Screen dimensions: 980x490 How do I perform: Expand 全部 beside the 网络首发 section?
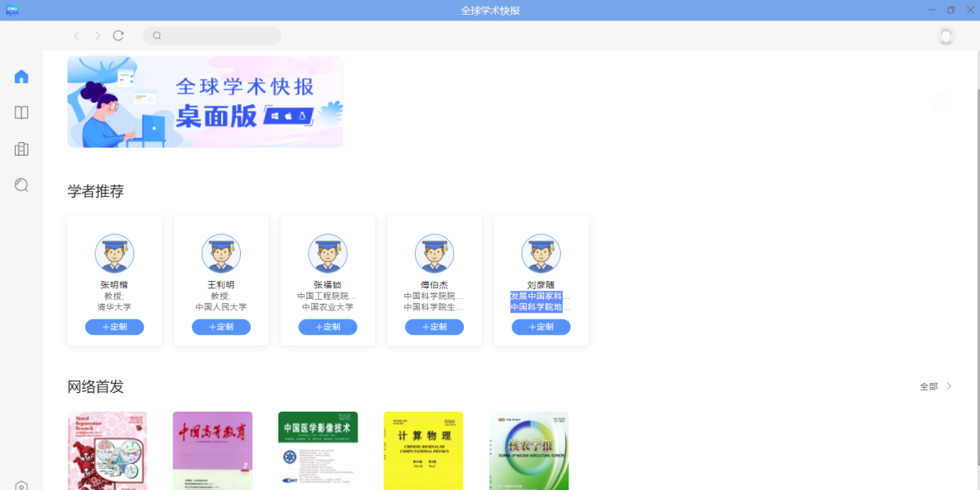936,385
